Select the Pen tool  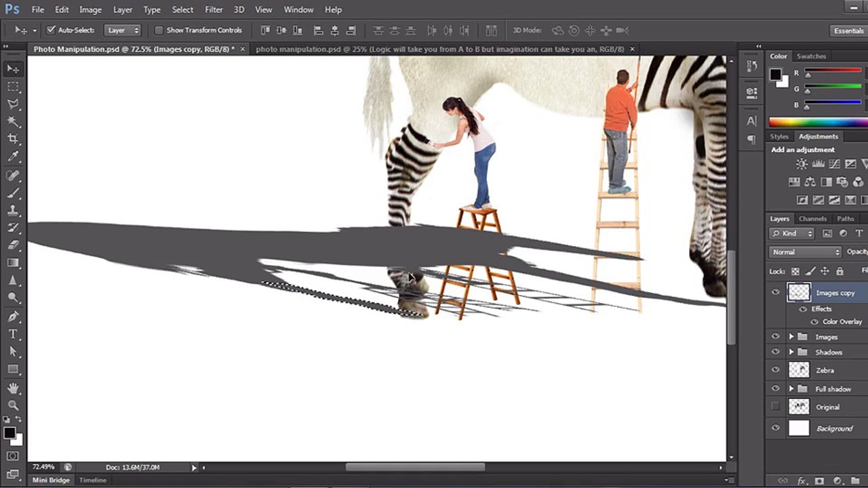point(13,317)
